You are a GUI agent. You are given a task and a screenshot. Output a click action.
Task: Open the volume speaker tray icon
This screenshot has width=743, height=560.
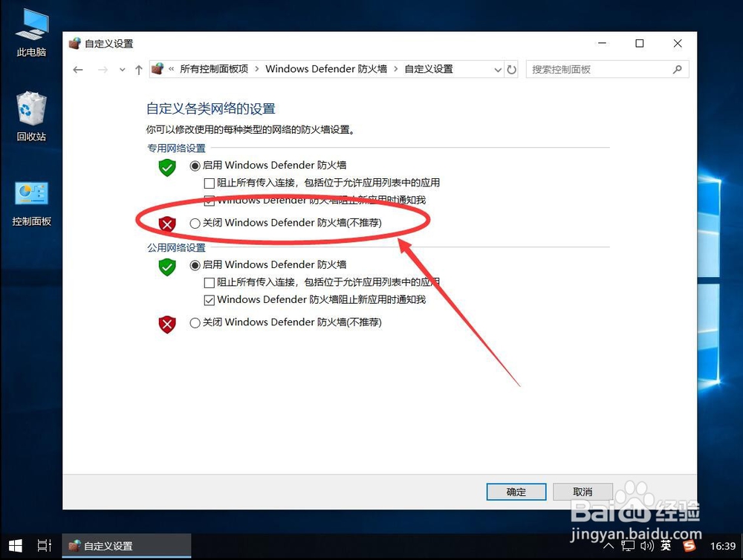click(647, 547)
